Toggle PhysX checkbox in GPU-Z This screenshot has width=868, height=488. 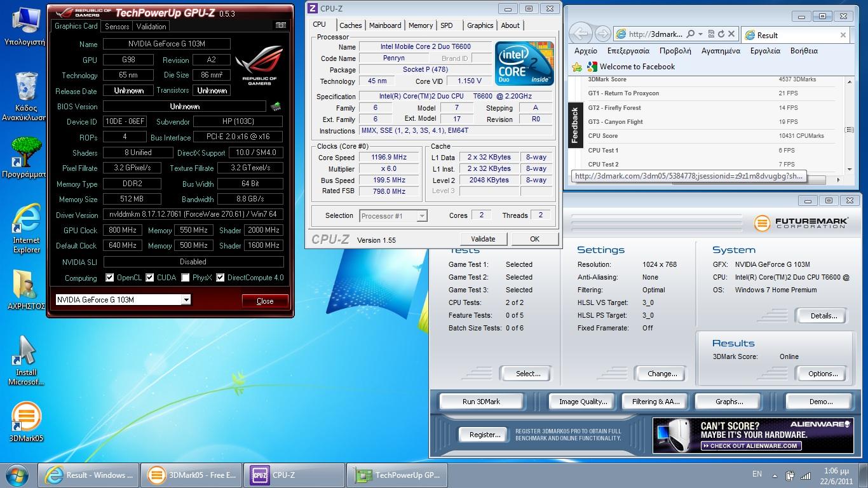point(185,278)
